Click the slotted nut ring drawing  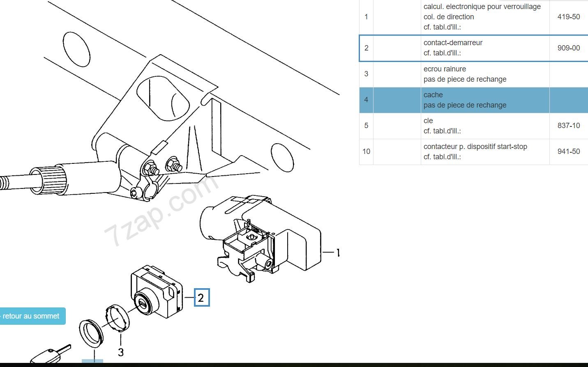coord(118,318)
